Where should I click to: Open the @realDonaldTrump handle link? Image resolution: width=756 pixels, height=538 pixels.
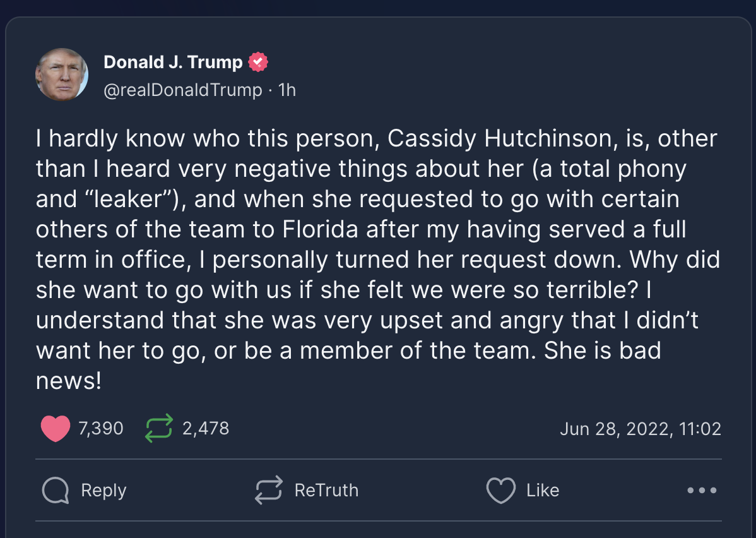click(183, 90)
